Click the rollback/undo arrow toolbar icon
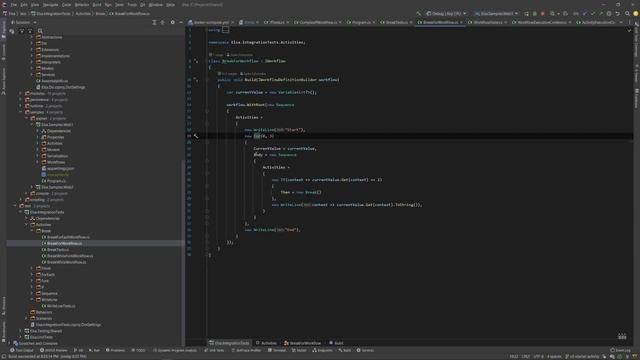Image resolution: width=640 pixels, height=360 pixels. tap(618, 14)
